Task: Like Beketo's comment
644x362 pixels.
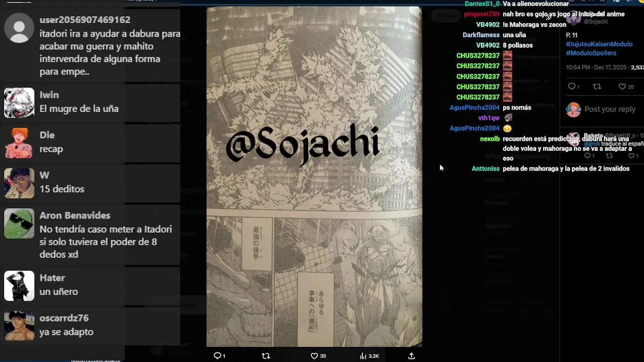Action: click(631, 156)
